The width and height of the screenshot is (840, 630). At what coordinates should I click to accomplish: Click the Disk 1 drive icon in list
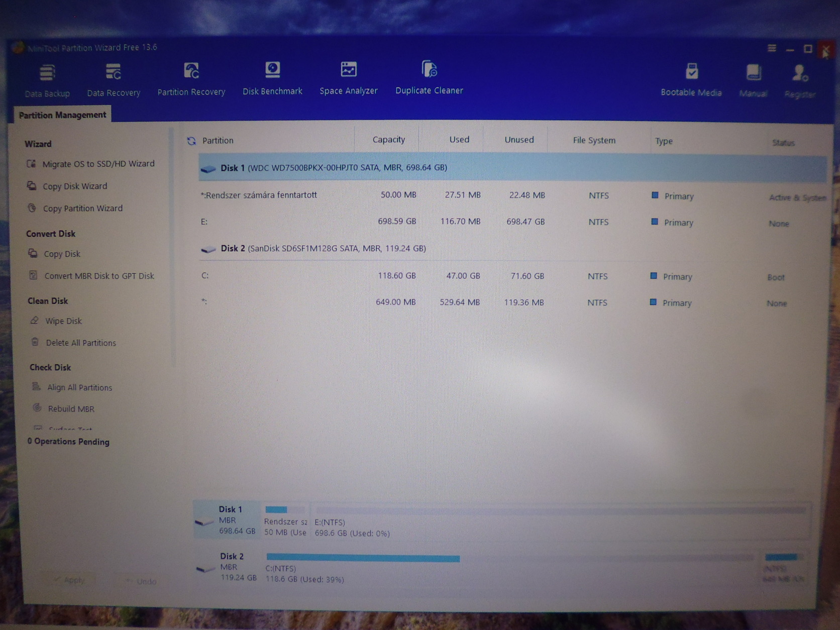click(x=208, y=169)
